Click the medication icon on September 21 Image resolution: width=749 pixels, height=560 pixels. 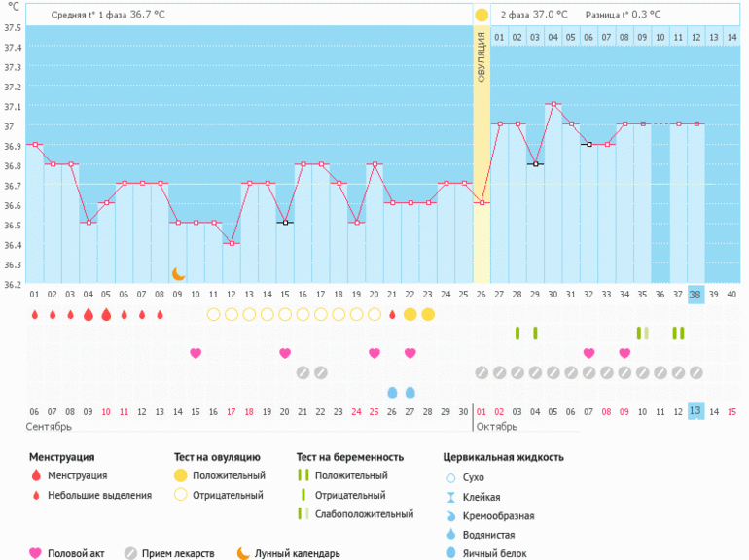303,372
